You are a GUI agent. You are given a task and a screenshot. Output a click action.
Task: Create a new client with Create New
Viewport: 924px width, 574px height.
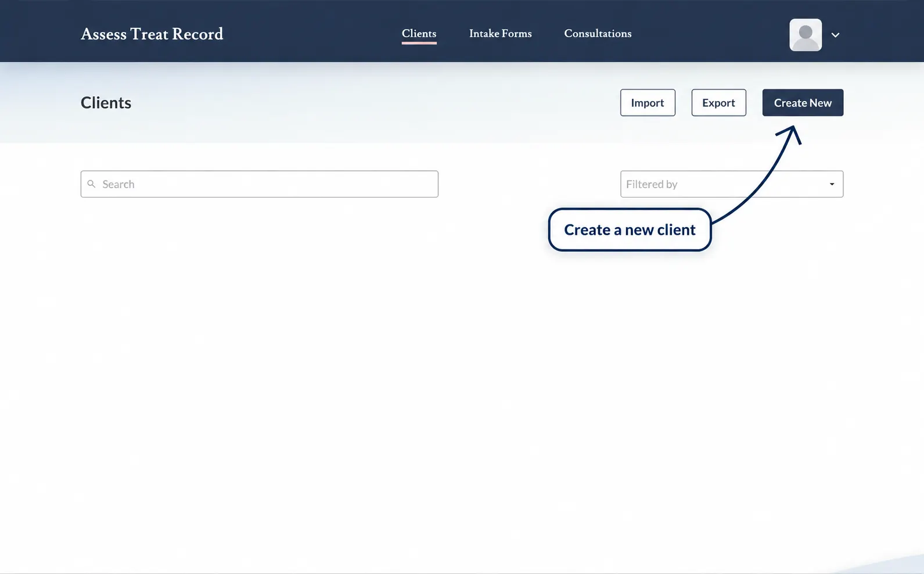803,103
